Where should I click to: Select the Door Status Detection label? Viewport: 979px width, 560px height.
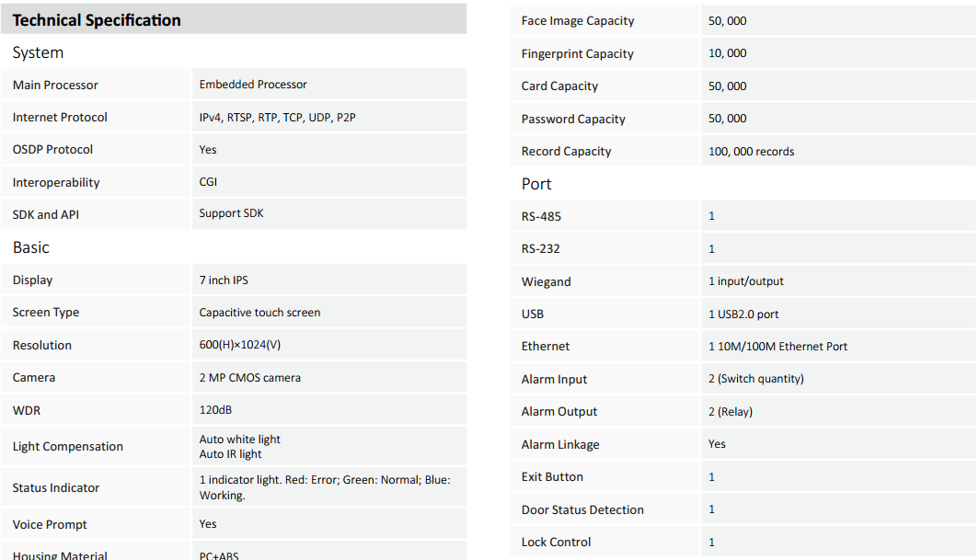[x=582, y=509]
